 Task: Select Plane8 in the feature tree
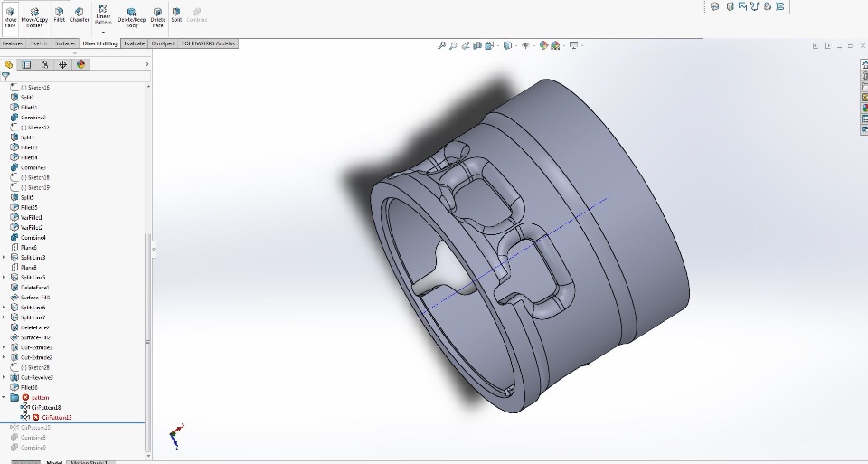tap(28, 268)
